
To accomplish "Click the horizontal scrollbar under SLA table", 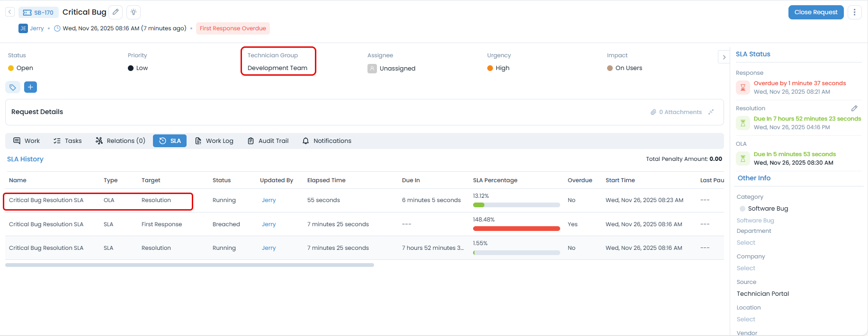I will click(x=189, y=265).
